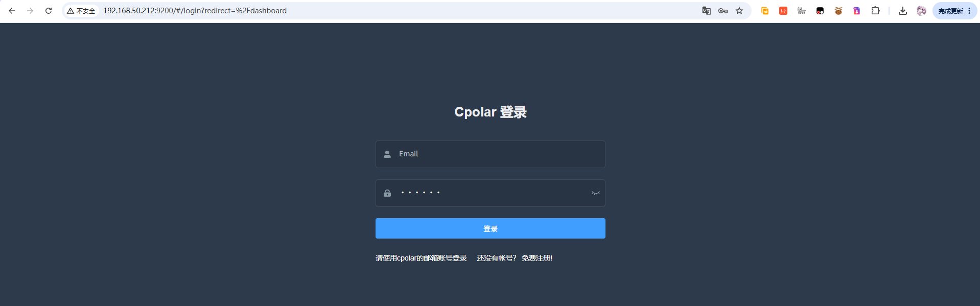Screen dimensions: 980x306
Task: Click the blue 登录 button
Action: click(x=491, y=228)
